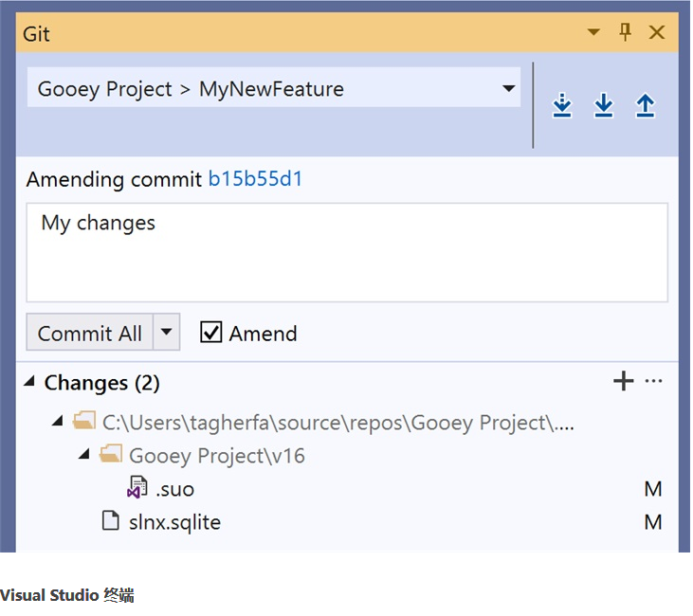Collapse the Changes (2) section
The image size is (693, 616).
point(29,380)
